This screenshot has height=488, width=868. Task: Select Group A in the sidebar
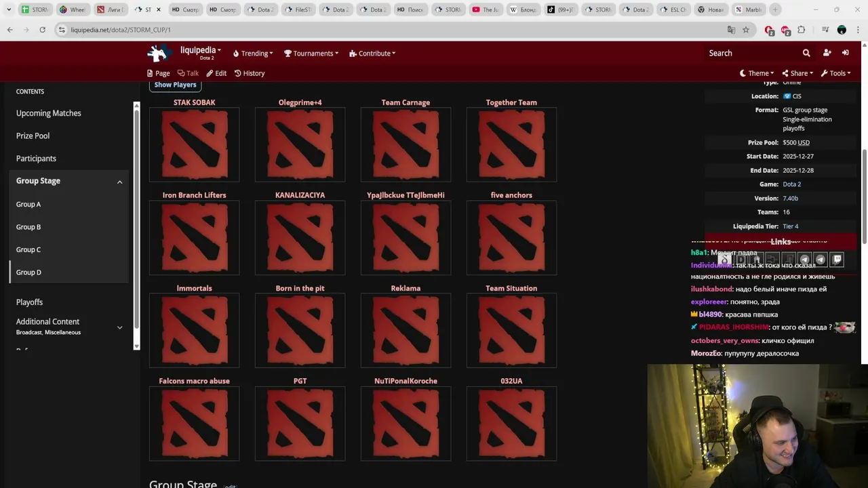pos(28,204)
